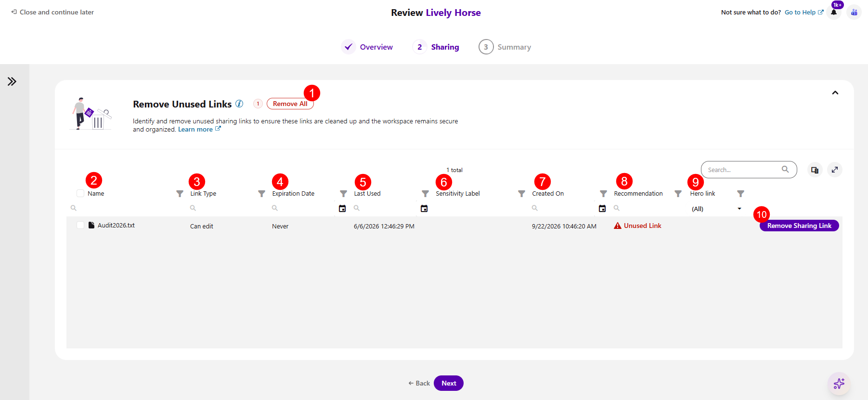Click Remove Sharing Link for Audit2026.txt

click(x=799, y=226)
